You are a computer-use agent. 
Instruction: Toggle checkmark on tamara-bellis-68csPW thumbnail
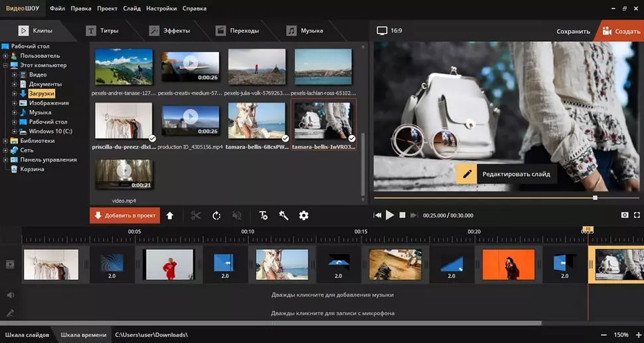click(x=285, y=138)
